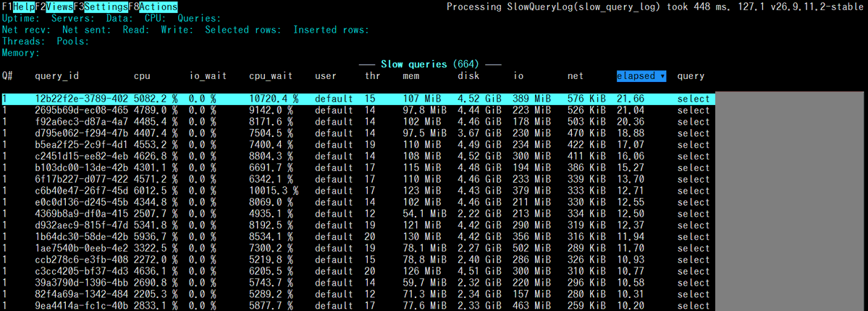This screenshot has height=311, width=868.
Task: Open the F2 Views menu
Action: click(54, 7)
